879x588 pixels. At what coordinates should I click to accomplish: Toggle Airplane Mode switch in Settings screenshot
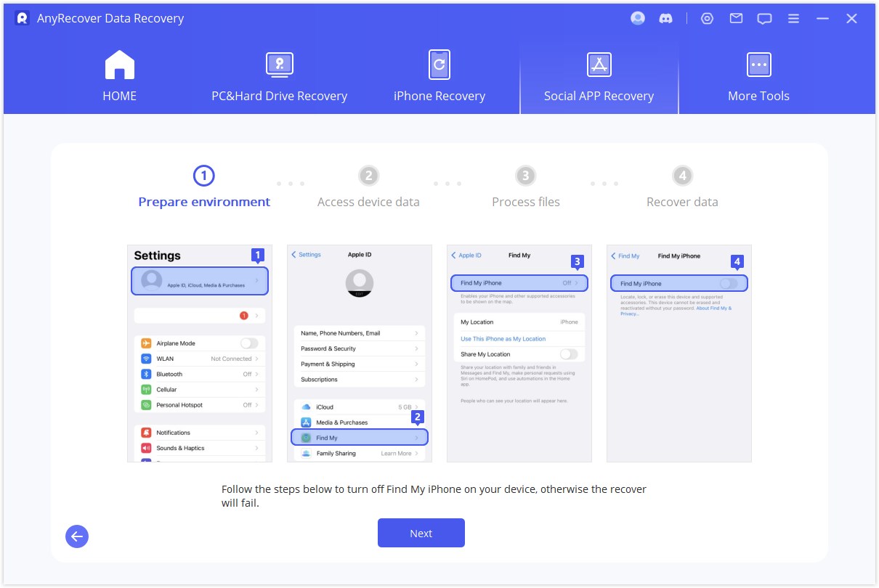(x=248, y=343)
